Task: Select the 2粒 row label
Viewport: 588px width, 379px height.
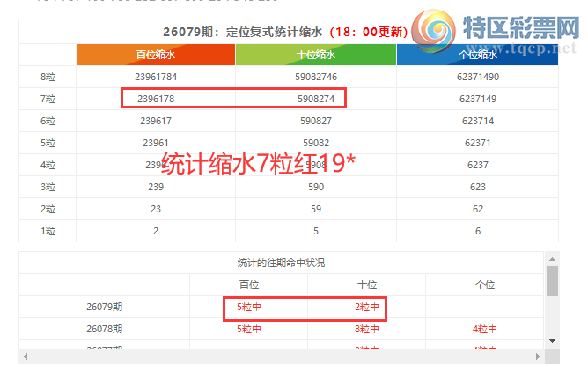Action: 48,209
